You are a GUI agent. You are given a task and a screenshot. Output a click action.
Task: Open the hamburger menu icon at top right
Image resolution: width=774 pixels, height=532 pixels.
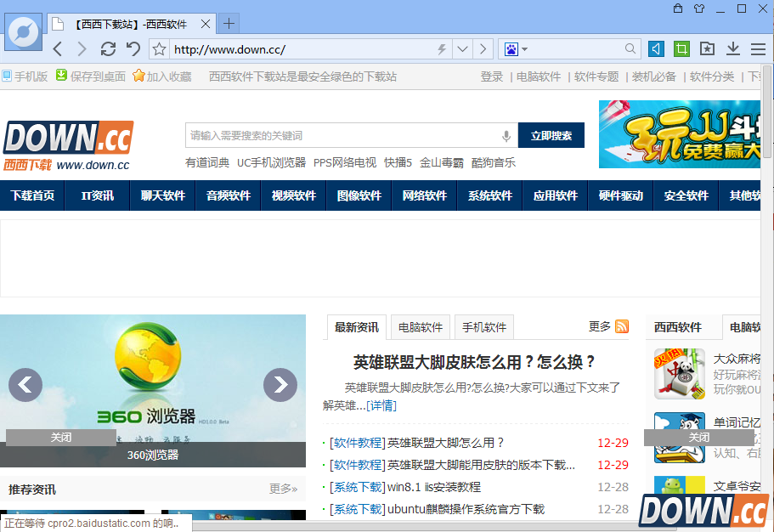point(759,48)
